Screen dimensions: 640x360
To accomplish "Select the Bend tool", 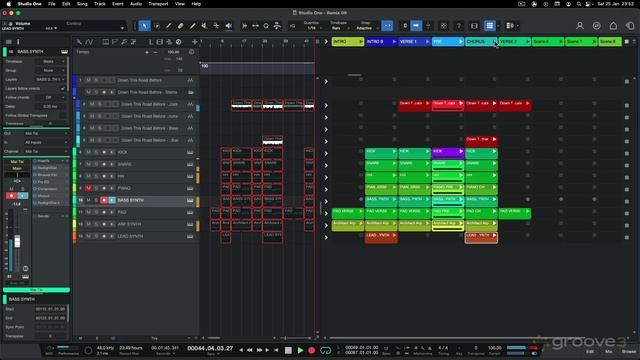I will pos(216,26).
